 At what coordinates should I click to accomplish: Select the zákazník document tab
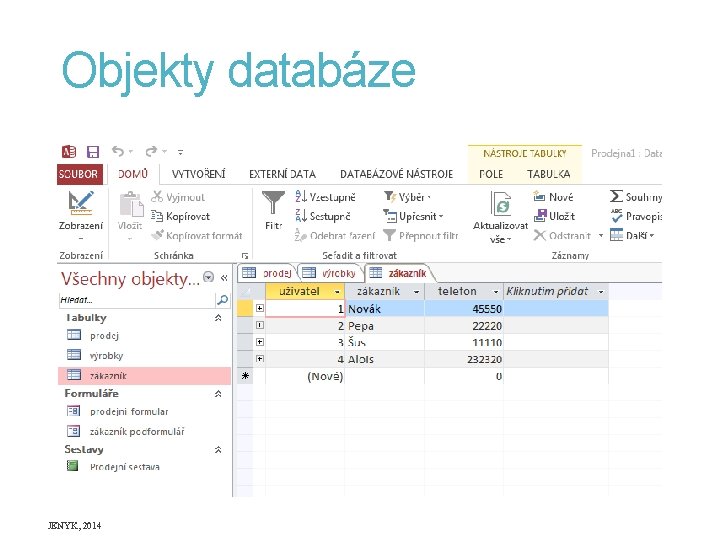click(x=399, y=273)
